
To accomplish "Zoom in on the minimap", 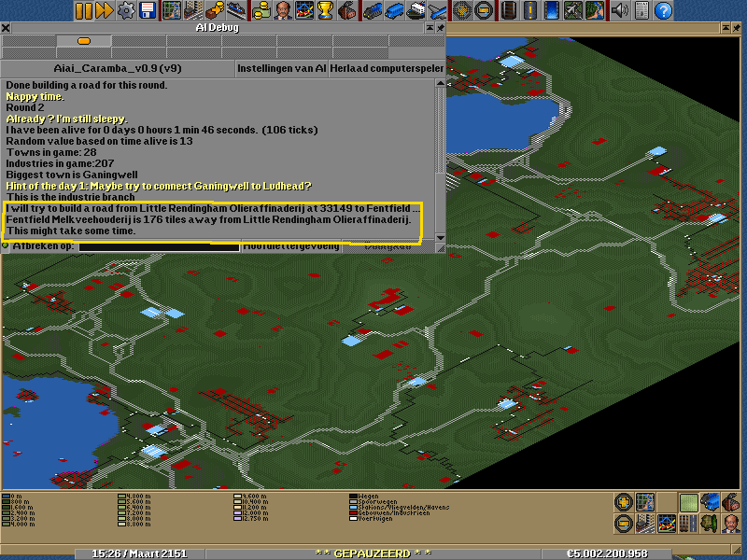I will [623, 502].
